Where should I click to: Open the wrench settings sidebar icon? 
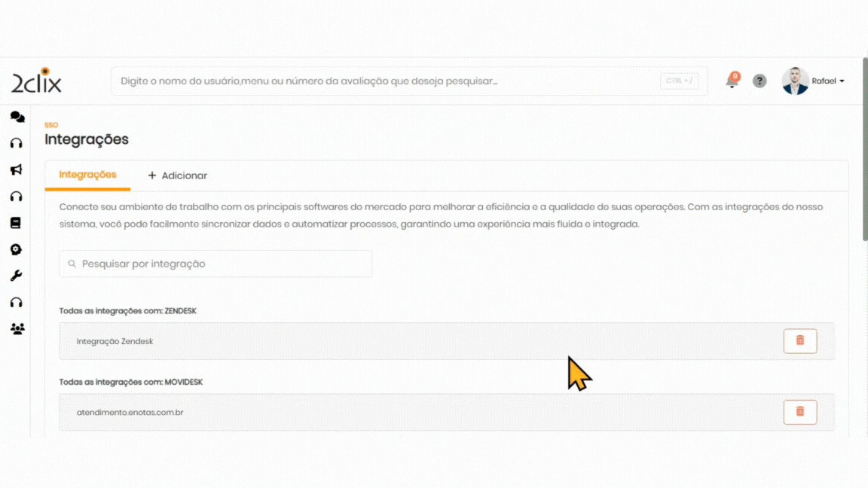click(x=16, y=276)
